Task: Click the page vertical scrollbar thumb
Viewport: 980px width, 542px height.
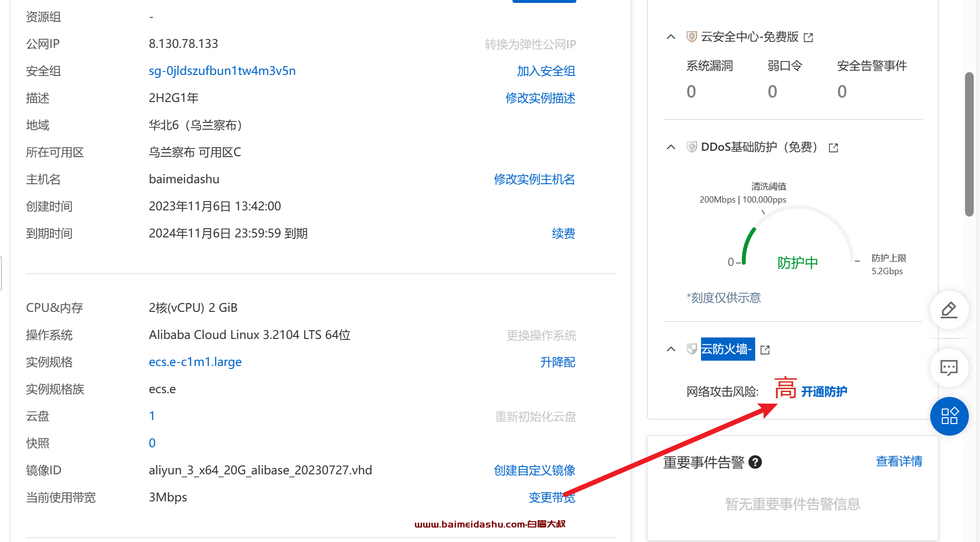Action: pyautogui.click(x=969, y=144)
